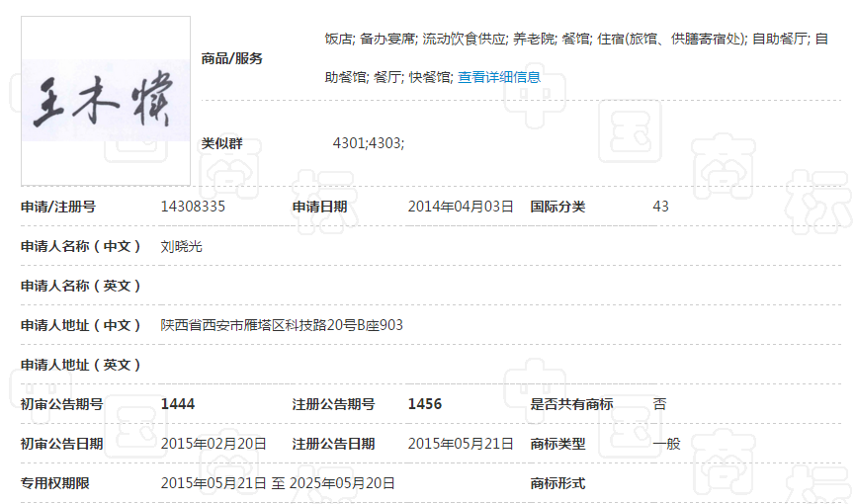Click the 专用权期限 label
Screen dimensions: 855x504
coord(55,483)
